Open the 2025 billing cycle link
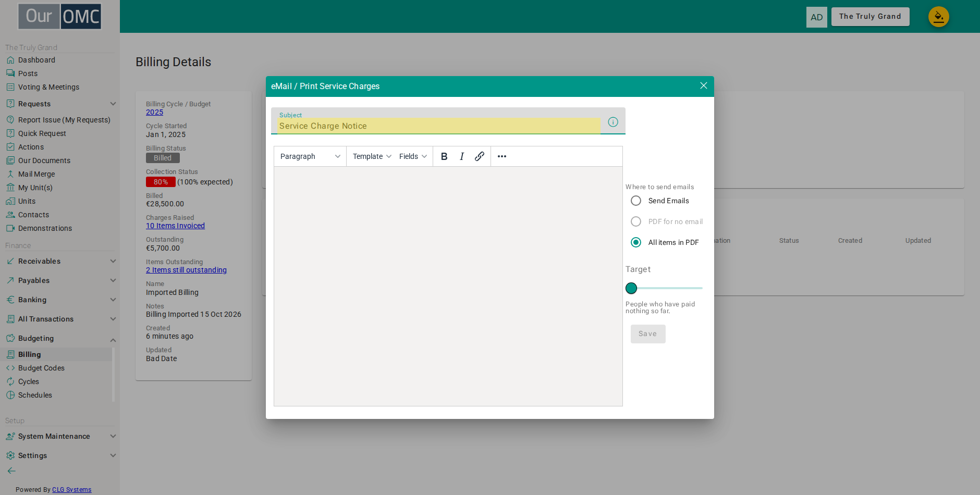The width and height of the screenshot is (980, 495). click(x=154, y=112)
